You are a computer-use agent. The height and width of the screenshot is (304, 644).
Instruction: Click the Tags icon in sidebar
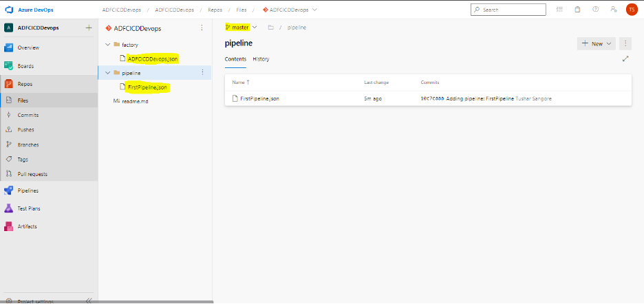(9, 160)
